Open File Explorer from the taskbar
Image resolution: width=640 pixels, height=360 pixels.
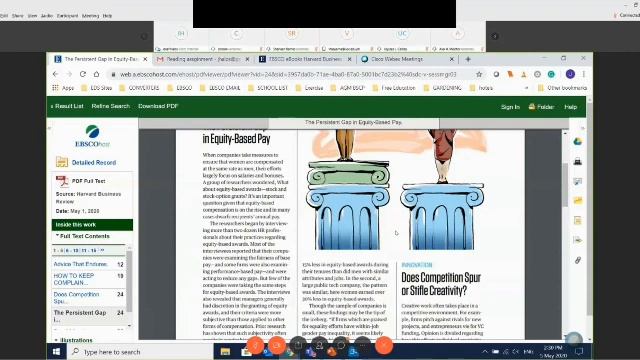click(x=225, y=352)
